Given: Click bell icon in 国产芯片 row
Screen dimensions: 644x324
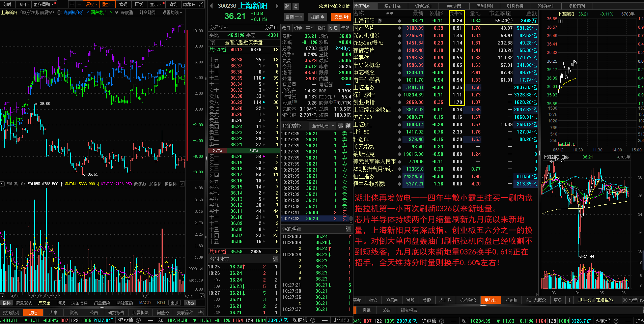Looking at the screenshot, I should (399, 28).
